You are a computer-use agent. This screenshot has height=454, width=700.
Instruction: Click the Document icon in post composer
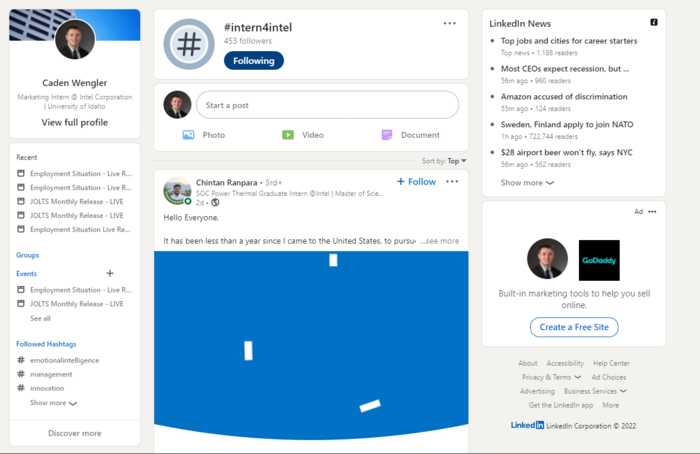click(387, 135)
